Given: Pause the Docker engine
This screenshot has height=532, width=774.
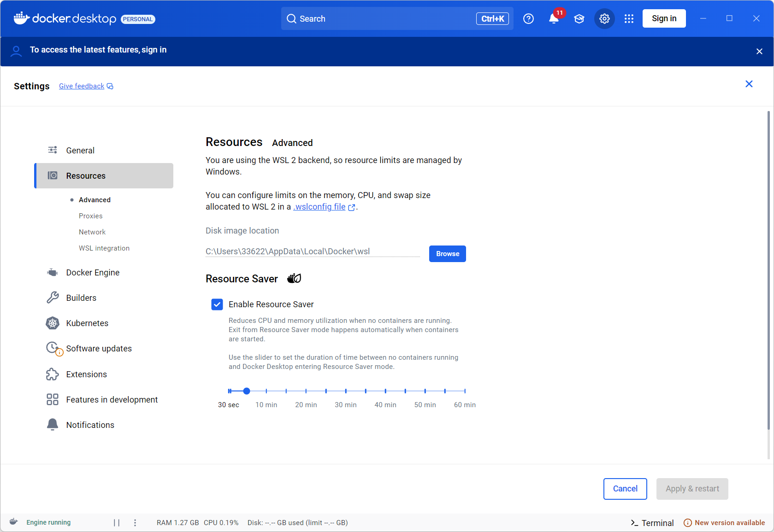Looking at the screenshot, I should 117,523.
